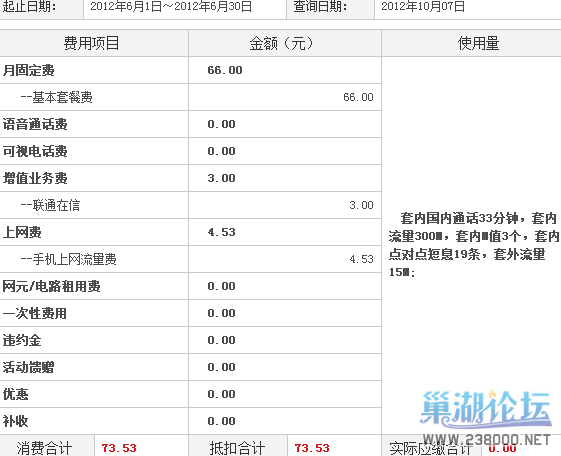Select the --基本套餐费 sub-item
Viewport: 561px width, 456px height.
(57, 97)
